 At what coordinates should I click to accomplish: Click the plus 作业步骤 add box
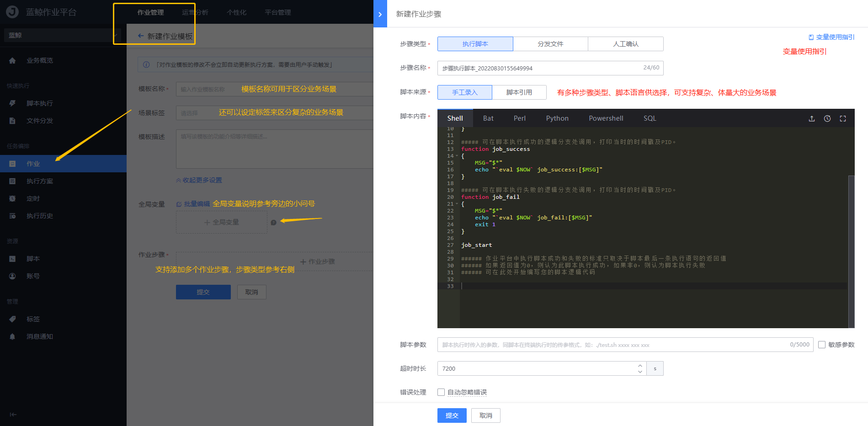(318, 261)
